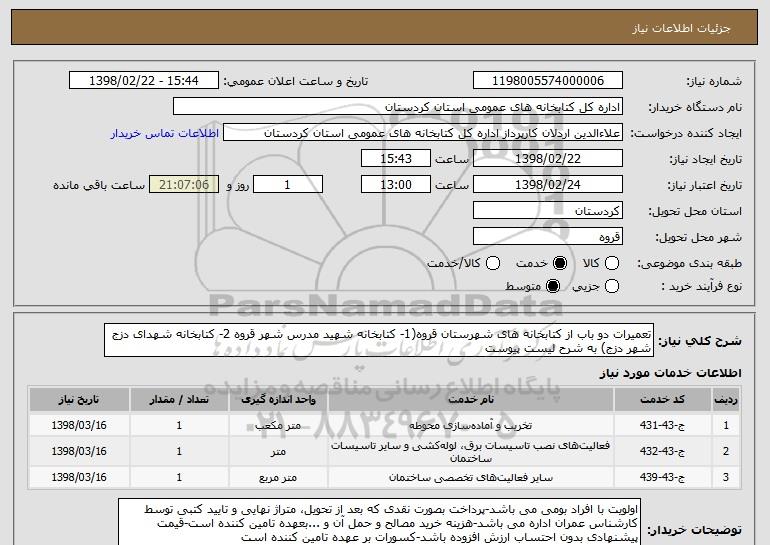
Task: Click the validity date field 1398/02/24
Action: click(x=548, y=185)
